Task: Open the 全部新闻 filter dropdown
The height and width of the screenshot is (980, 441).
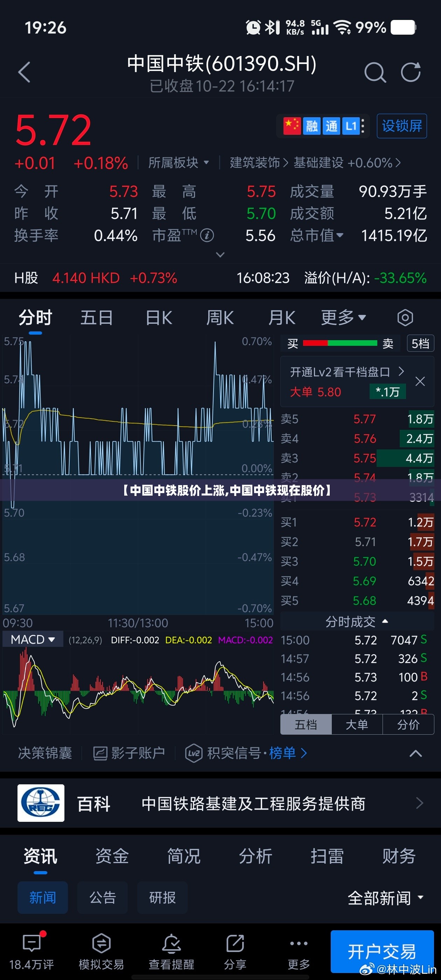Action: point(386,897)
